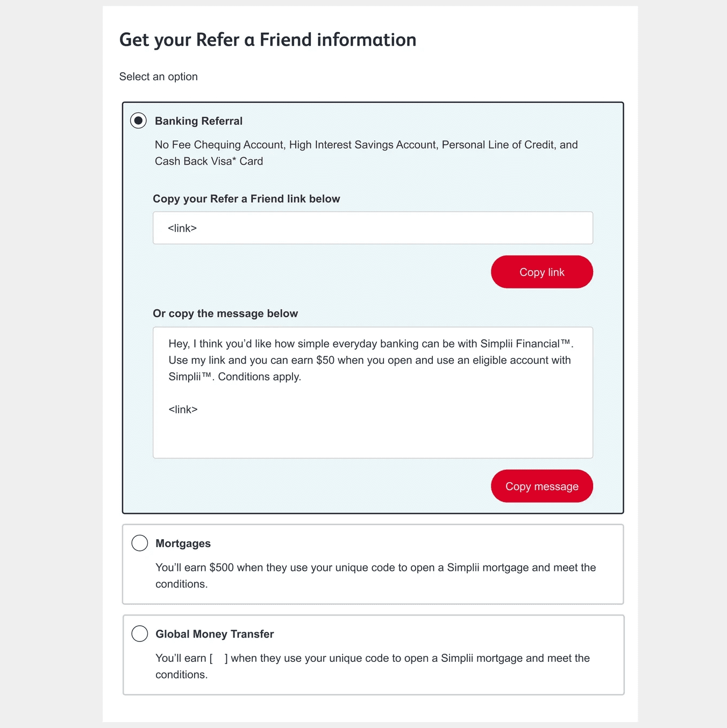Click the 'Hey, I think you'd like' message line
The height and width of the screenshot is (728, 727).
pos(371,343)
